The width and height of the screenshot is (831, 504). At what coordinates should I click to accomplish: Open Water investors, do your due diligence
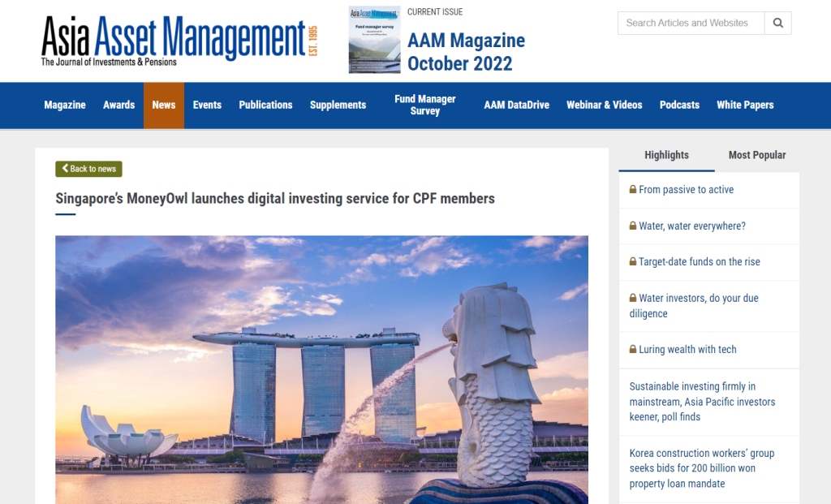695,306
